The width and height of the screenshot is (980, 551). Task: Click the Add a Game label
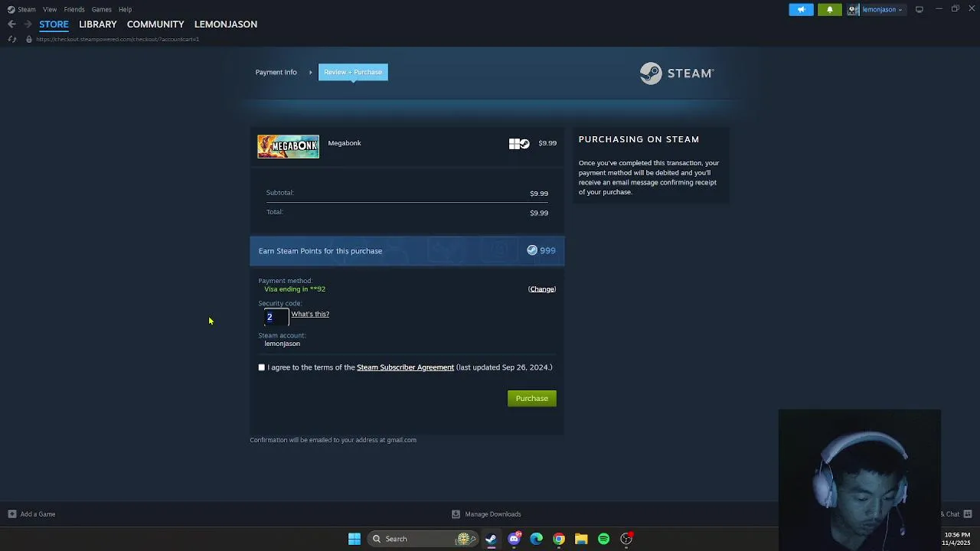(x=38, y=514)
